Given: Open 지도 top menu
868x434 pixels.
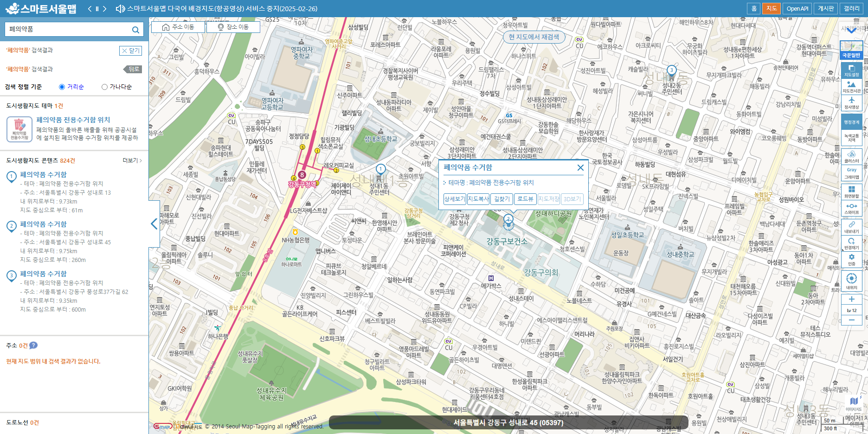Looking at the screenshot, I should pyautogui.click(x=772, y=9).
